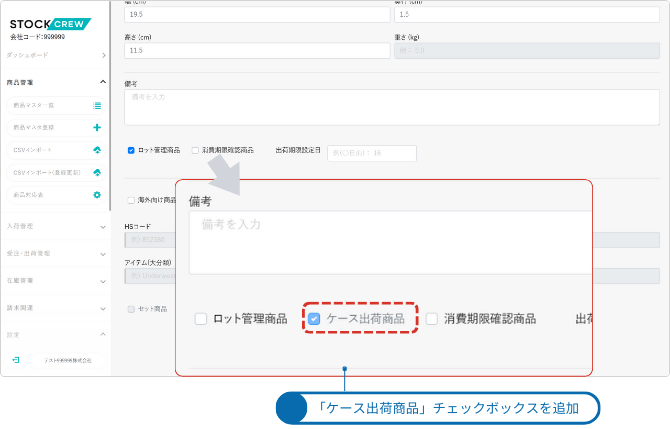Open 商品マスタ登録 from the sidebar
670x429 pixels.
point(56,127)
